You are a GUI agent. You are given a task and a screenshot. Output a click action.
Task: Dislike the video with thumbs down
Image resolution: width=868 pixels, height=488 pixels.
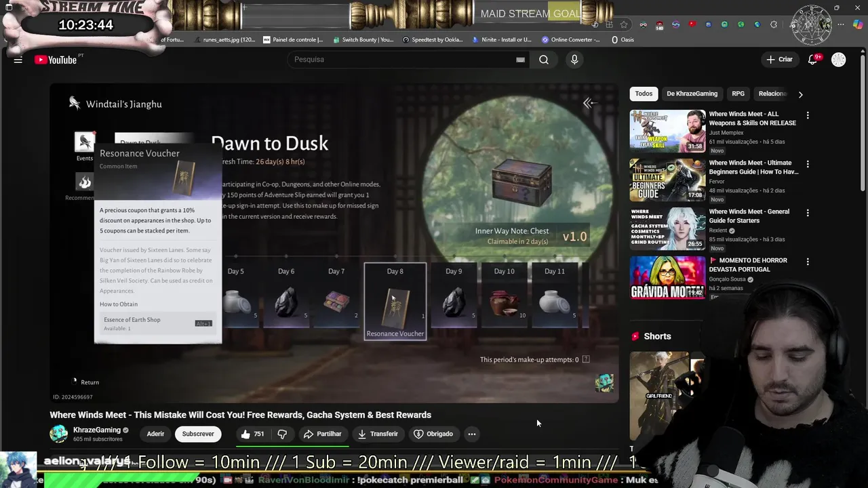coord(283,434)
